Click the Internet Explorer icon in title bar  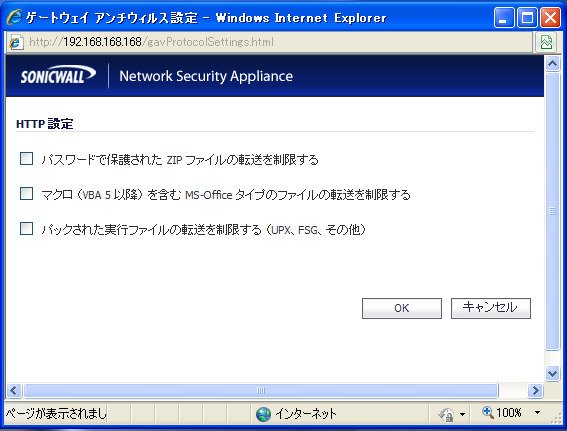tap(14, 17)
